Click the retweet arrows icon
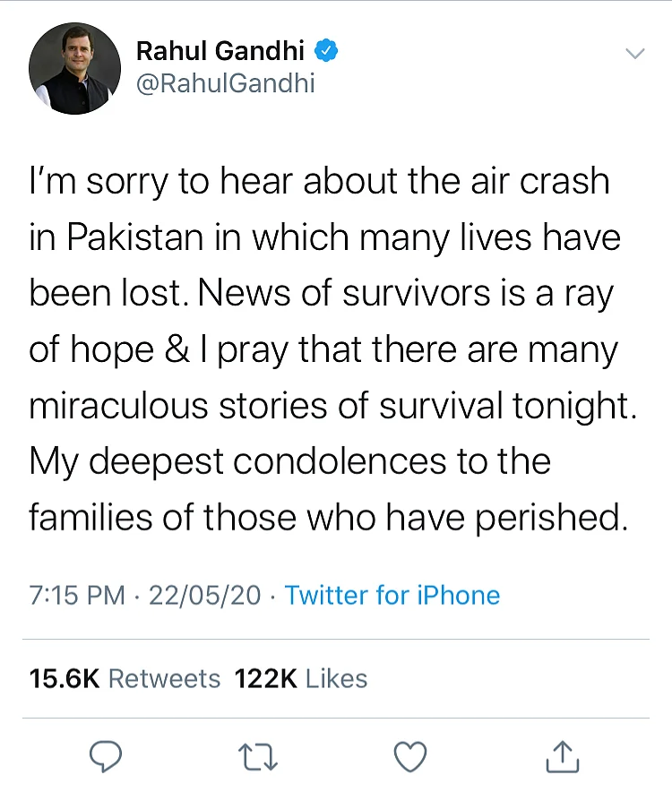This screenshot has width=672, height=792. (258, 757)
